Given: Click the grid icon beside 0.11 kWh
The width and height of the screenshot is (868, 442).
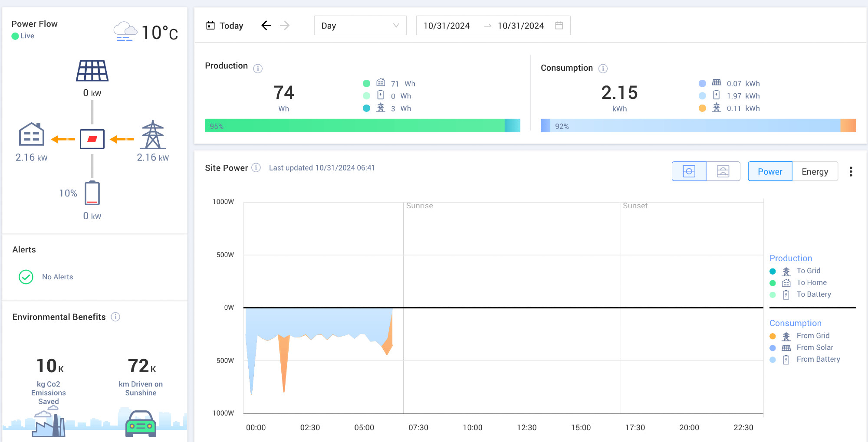Looking at the screenshot, I should coord(717,108).
